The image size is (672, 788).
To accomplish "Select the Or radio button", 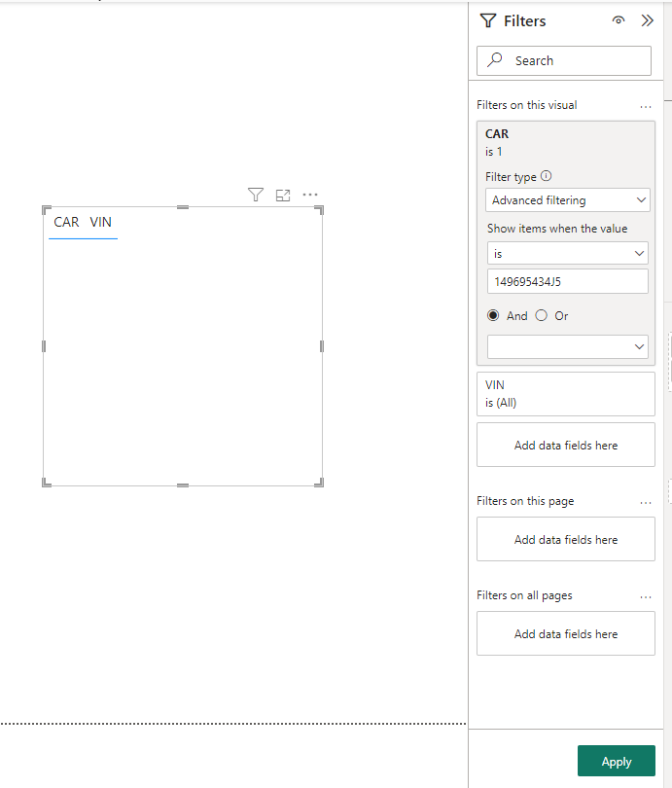I will 541,315.
